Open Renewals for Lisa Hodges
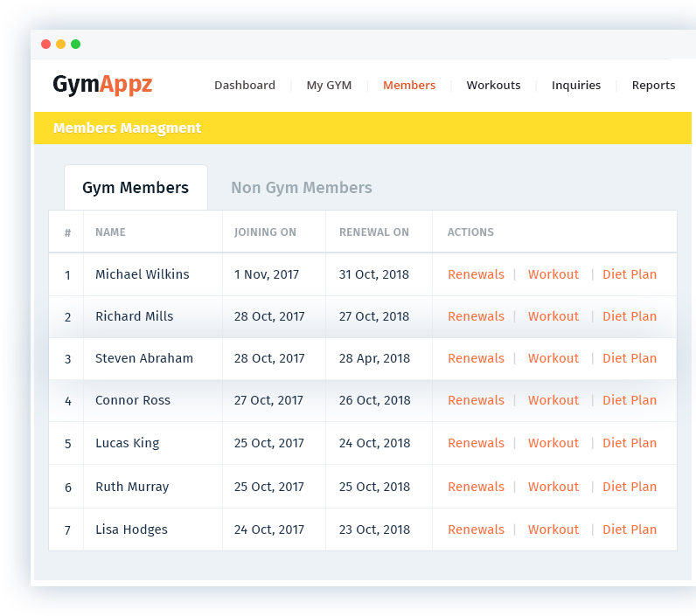This screenshot has width=696, height=616. (476, 529)
